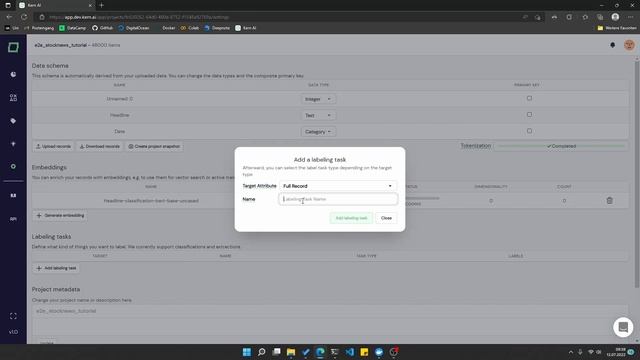Select the Kern AI browser tab

pyautogui.click(x=56, y=5)
